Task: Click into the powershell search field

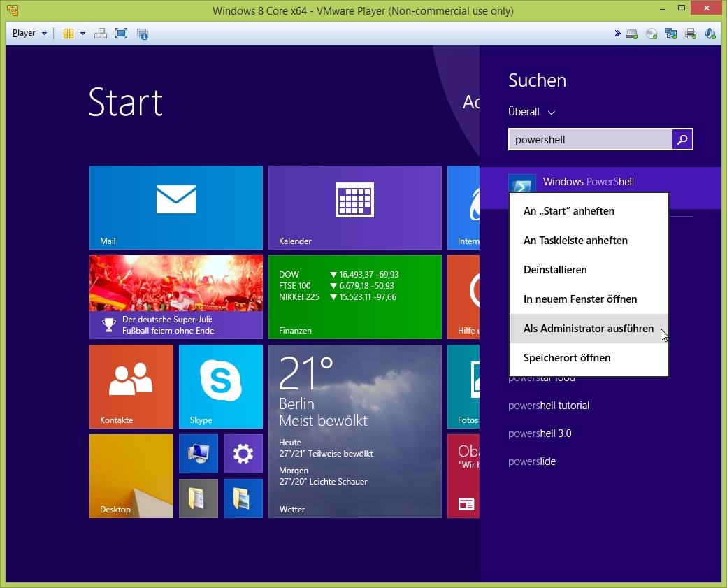Action: [x=590, y=139]
